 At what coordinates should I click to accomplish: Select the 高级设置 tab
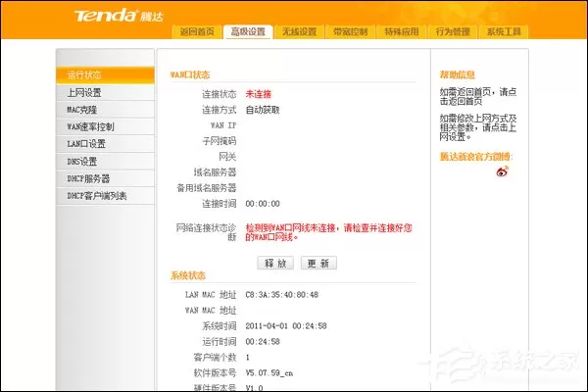tap(248, 31)
